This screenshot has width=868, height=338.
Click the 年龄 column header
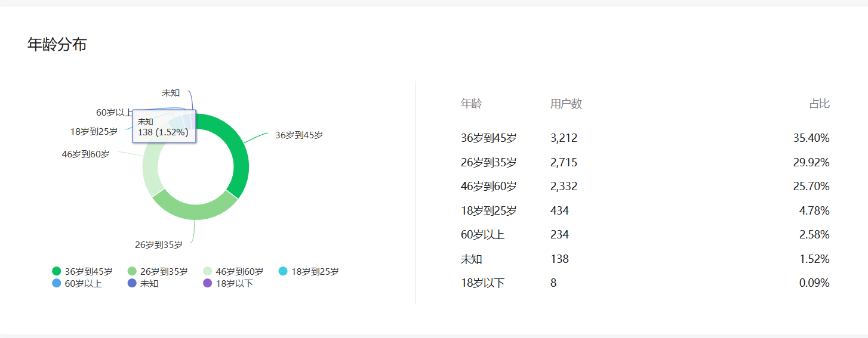[471, 104]
